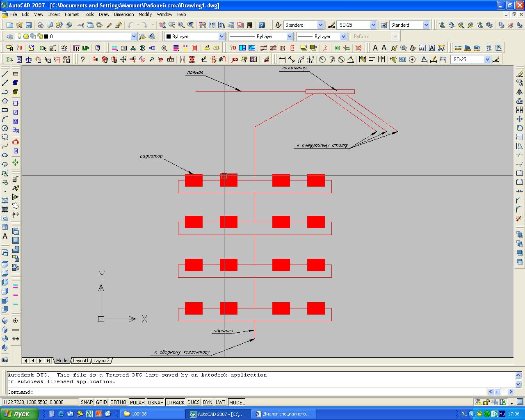This screenshot has height=420, width=525.
Task: Expand the ISO-25 dimension style dropdown
Action: (x=373, y=25)
